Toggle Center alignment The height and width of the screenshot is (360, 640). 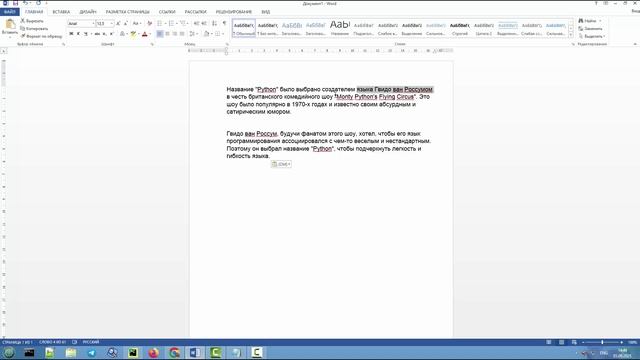click(x=167, y=34)
